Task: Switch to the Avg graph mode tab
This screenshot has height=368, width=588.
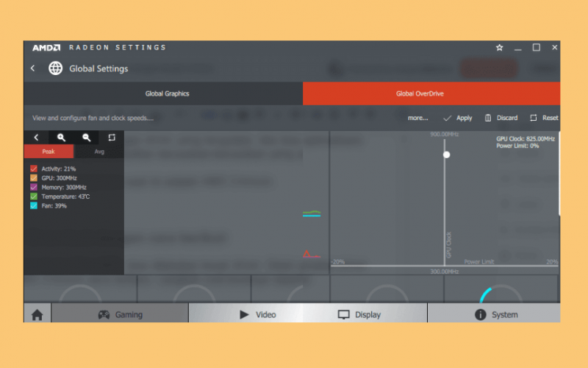Action: click(x=99, y=152)
